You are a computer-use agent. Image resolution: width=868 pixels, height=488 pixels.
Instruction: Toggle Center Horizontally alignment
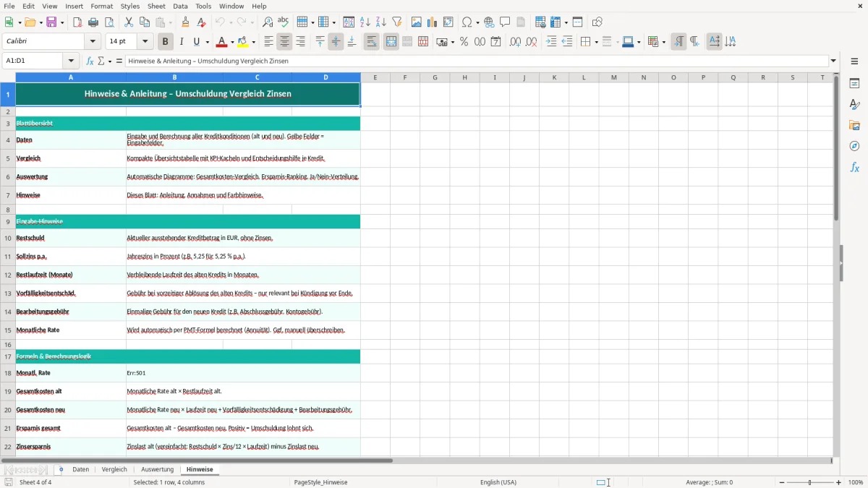click(284, 42)
